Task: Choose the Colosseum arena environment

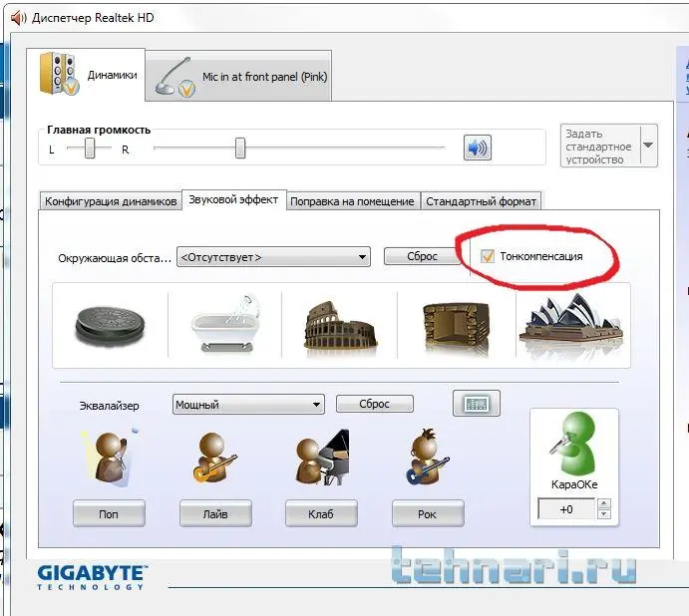Action: (x=340, y=326)
